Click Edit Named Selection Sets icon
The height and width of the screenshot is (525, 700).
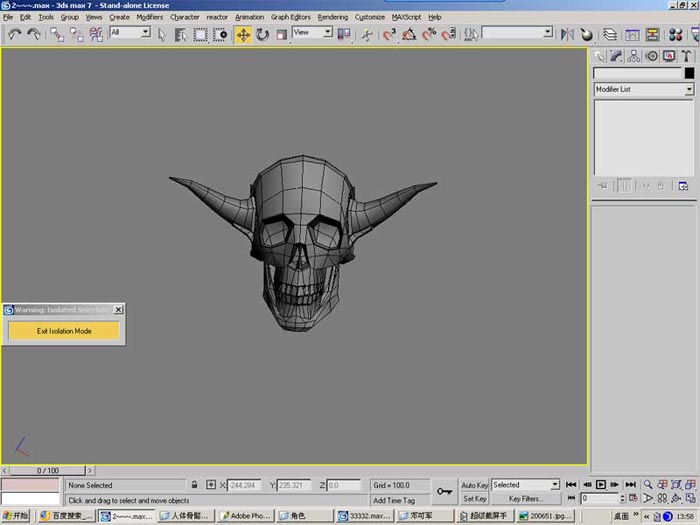(x=471, y=34)
